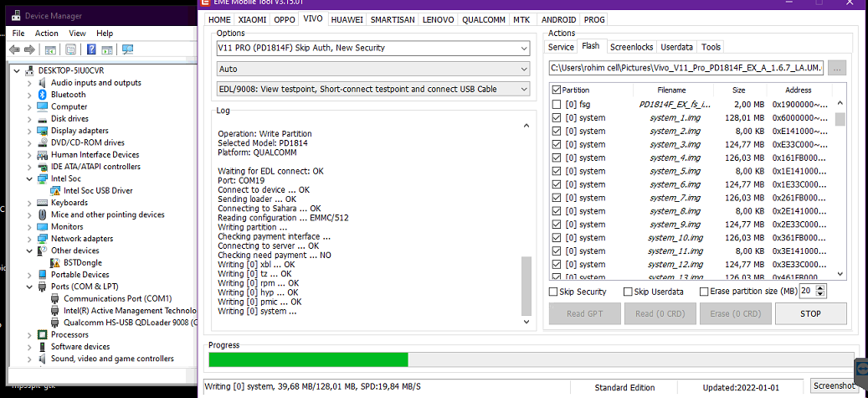
Task: Click the BSTDongle unknown device icon
Action: click(x=55, y=262)
